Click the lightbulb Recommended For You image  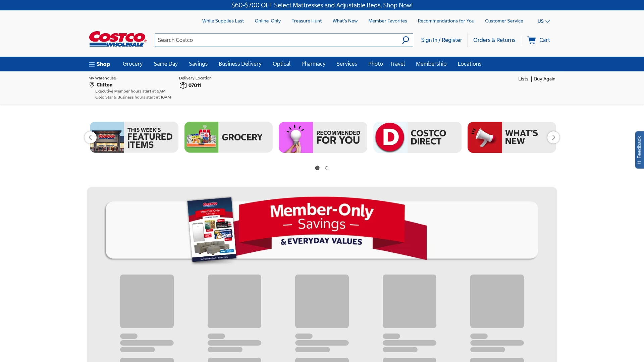296,137
